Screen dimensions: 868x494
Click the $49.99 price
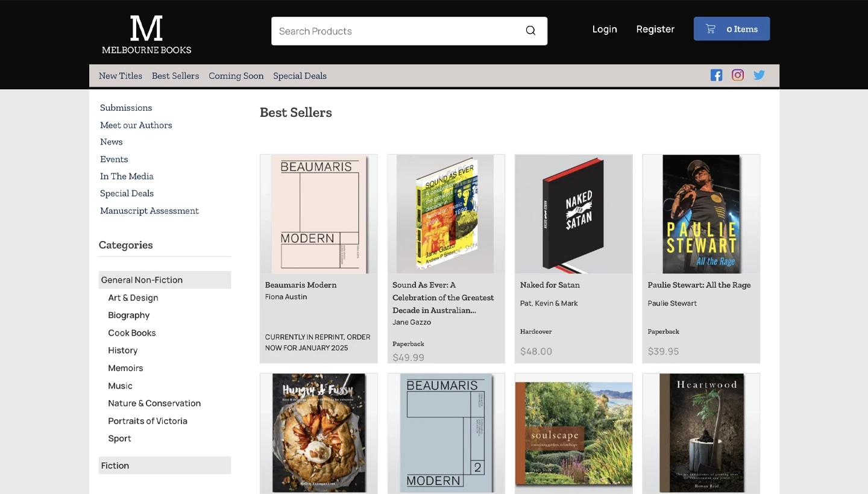pos(408,357)
